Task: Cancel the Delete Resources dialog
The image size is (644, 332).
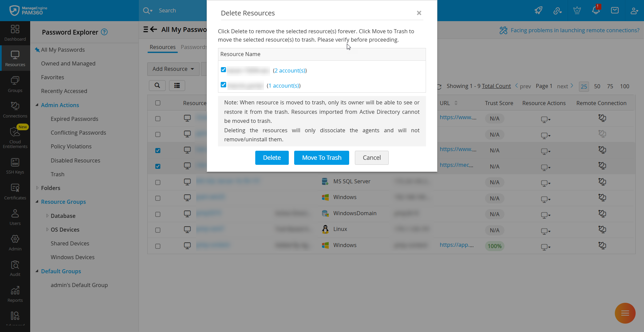Action: point(372,158)
